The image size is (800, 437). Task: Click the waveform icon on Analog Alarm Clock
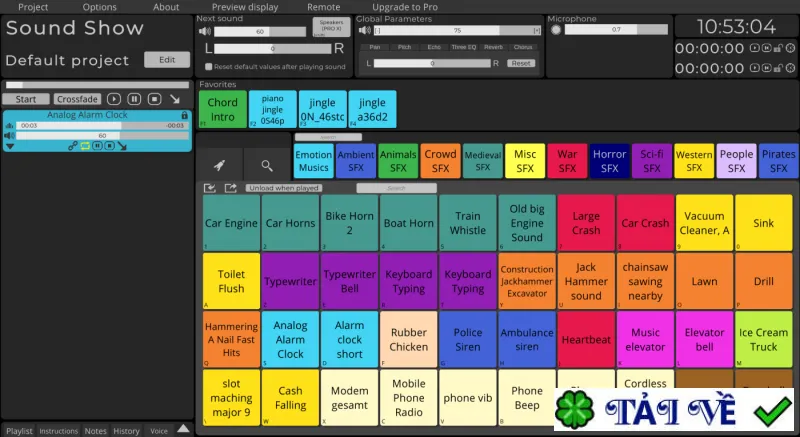click(9, 125)
